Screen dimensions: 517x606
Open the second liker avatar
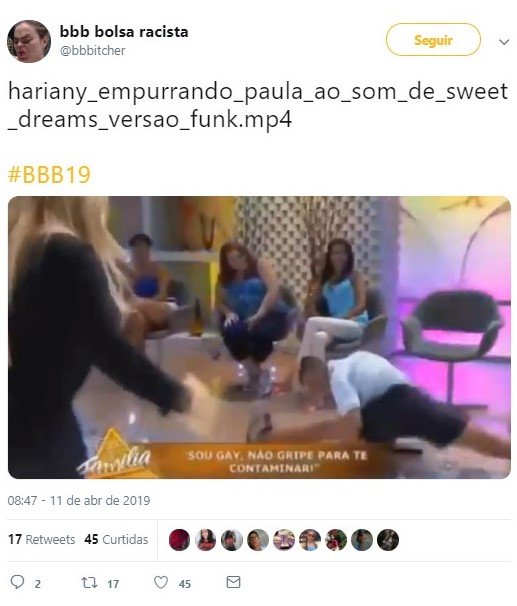205,540
